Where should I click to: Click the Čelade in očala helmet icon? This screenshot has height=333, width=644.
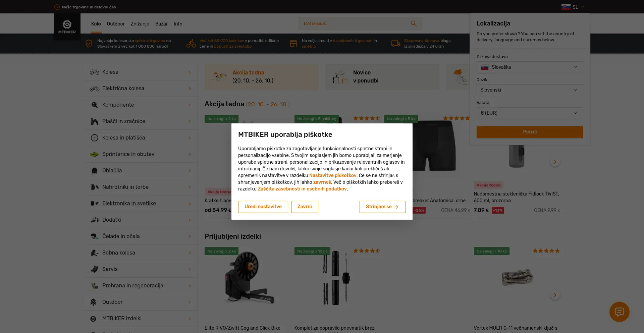click(95, 236)
